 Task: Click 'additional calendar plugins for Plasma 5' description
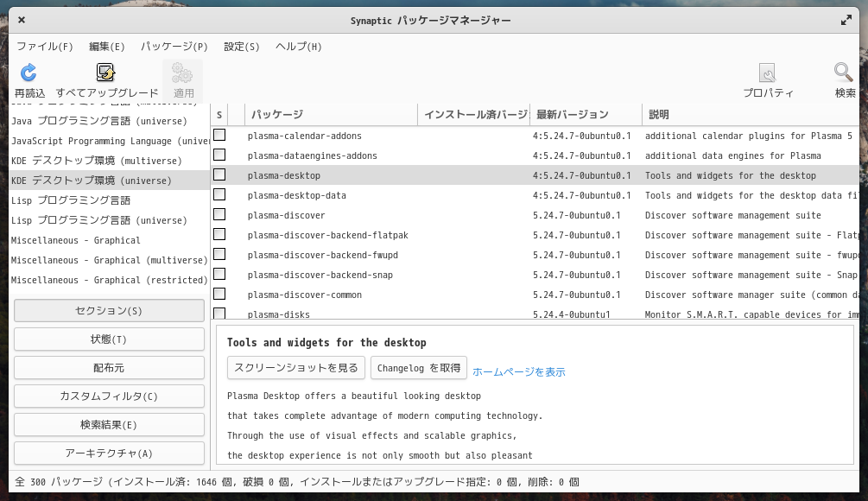(x=749, y=136)
